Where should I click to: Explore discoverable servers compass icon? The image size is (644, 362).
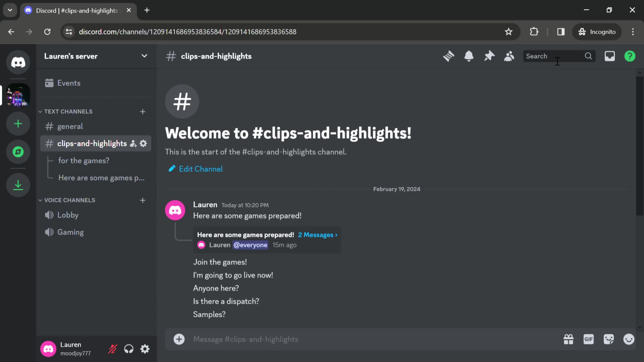coord(18,152)
